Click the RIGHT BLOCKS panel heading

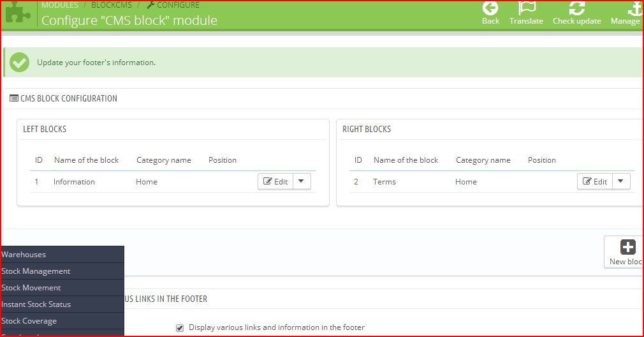[x=367, y=129]
